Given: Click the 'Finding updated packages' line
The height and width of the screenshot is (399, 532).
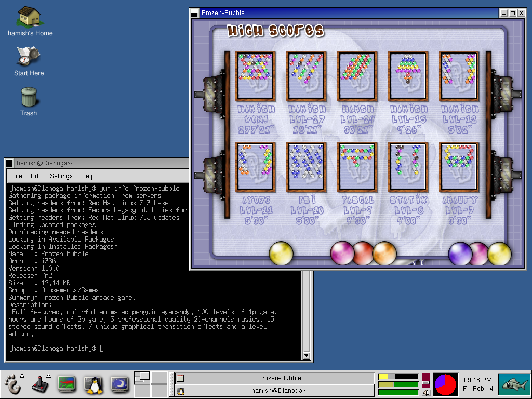Looking at the screenshot, I should 52,224.
